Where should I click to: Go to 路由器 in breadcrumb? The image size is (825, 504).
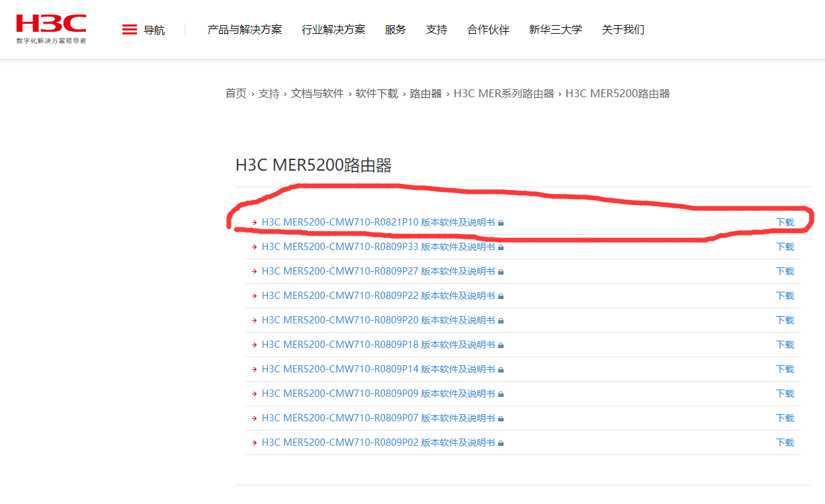pyautogui.click(x=426, y=94)
